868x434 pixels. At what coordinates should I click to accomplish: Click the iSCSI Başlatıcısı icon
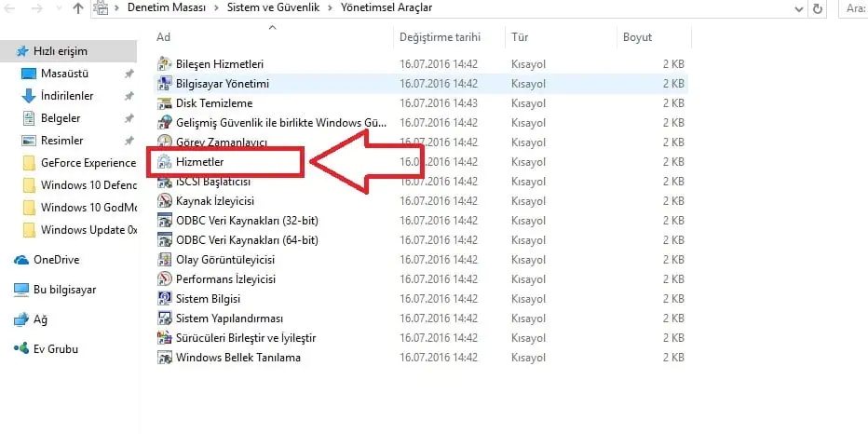tap(165, 182)
